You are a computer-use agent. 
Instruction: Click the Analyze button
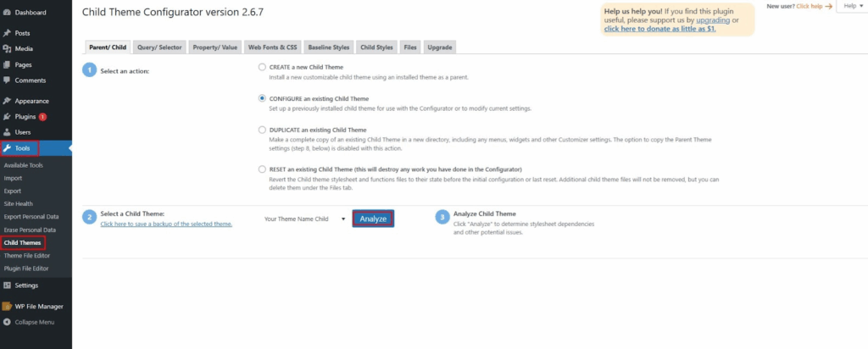(x=373, y=219)
